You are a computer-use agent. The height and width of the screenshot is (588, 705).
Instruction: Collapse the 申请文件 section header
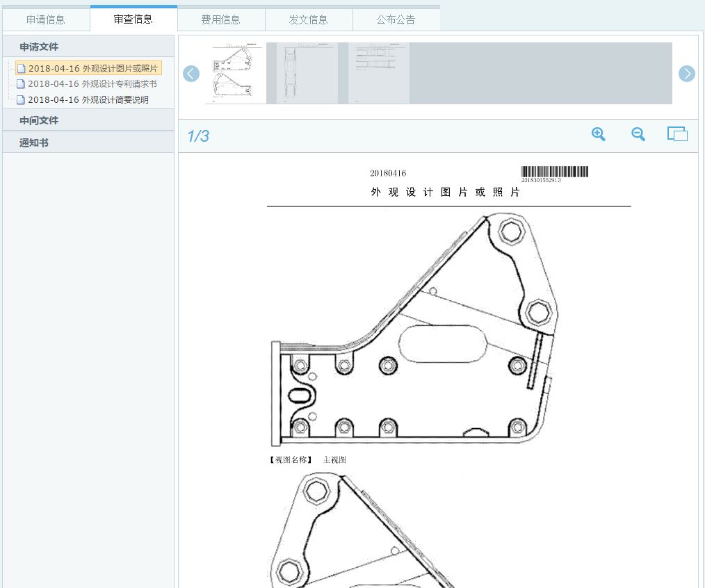pos(88,47)
